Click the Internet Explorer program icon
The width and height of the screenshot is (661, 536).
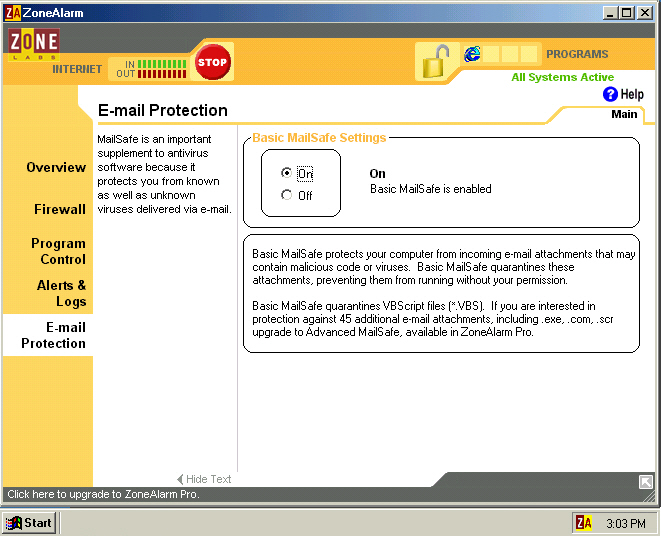[x=472, y=54]
